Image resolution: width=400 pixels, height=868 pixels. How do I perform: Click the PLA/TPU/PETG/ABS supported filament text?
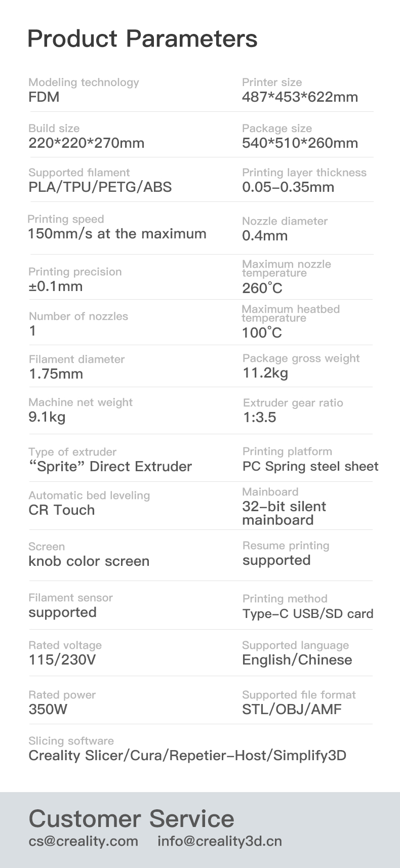100,187
